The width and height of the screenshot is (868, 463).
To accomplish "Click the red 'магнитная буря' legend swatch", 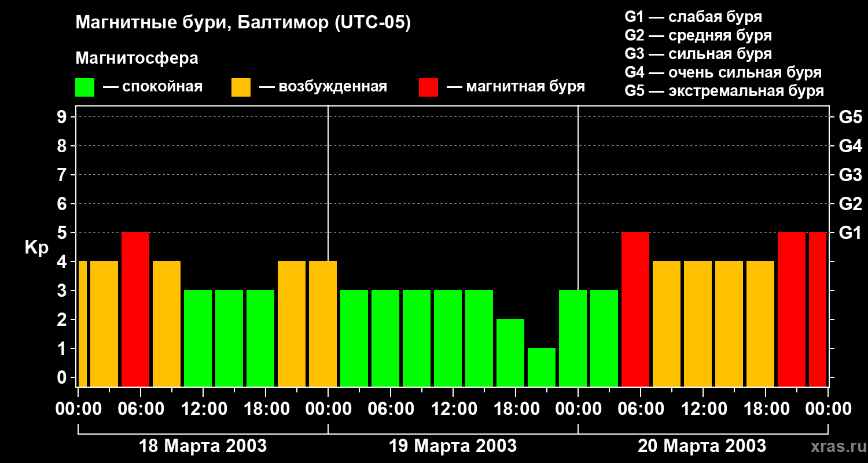I will [x=428, y=87].
